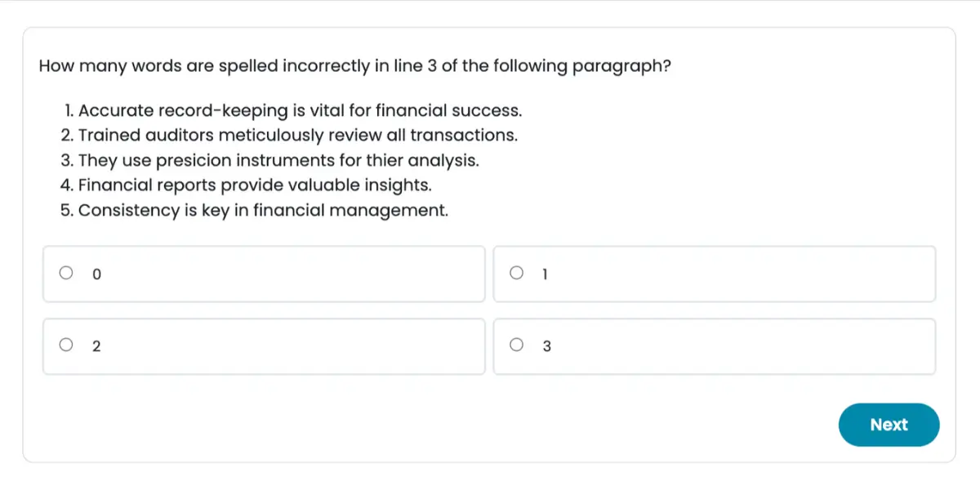Pick answer 2 radio button
Screen dimensions: 980x490
[x=66, y=345]
